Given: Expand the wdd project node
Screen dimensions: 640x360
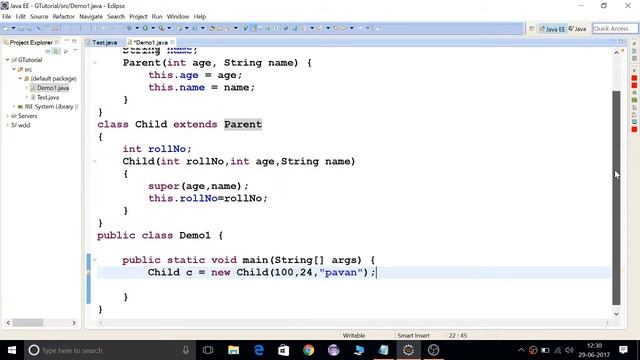Looking at the screenshot, I should coord(7,125).
